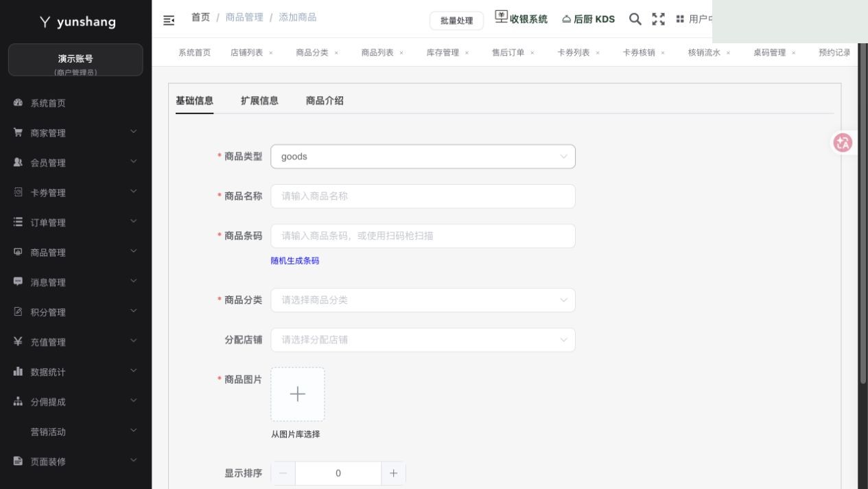Expand the 商家管理 menu chevron
This screenshot has height=489, width=868.
click(x=134, y=132)
